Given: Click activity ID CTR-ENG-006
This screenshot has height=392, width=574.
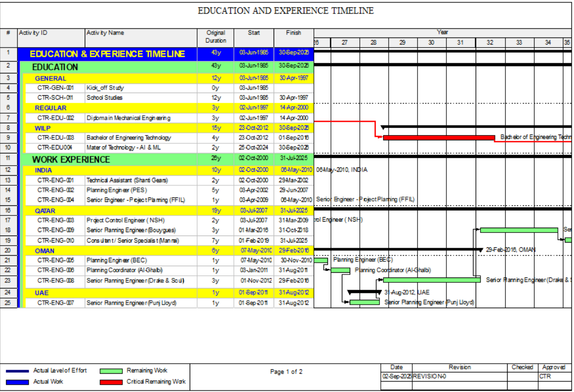Looking at the screenshot, I should click(x=55, y=270).
